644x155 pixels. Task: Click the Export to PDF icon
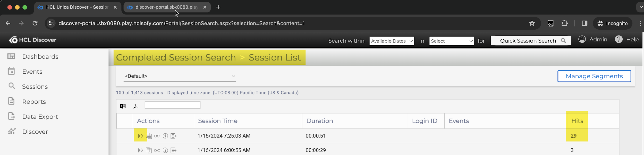[135, 106]
